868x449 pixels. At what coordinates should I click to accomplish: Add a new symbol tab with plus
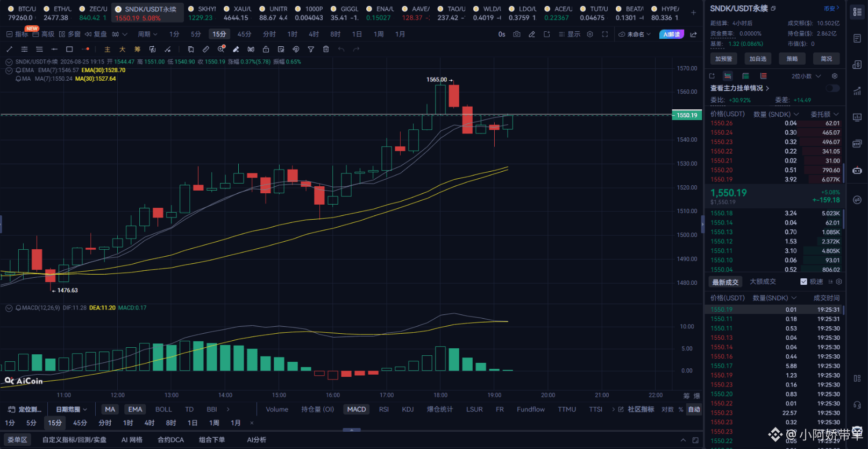(694, 12)
